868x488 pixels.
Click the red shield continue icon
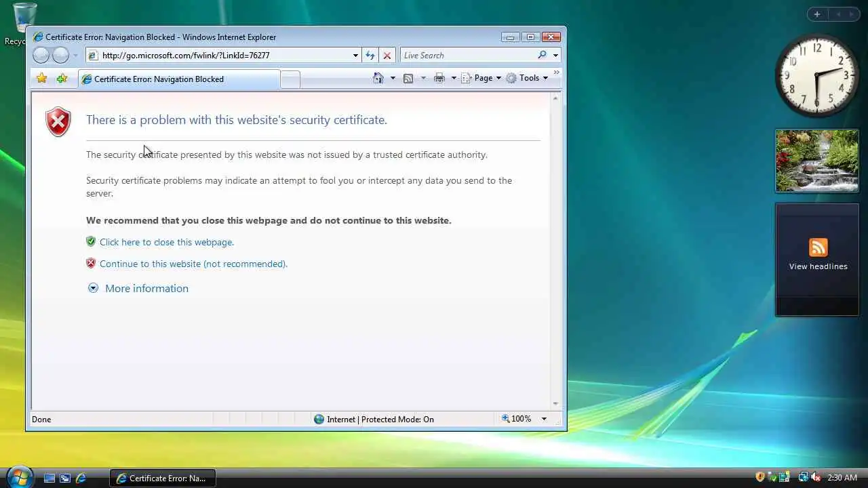tap(91, 263)
